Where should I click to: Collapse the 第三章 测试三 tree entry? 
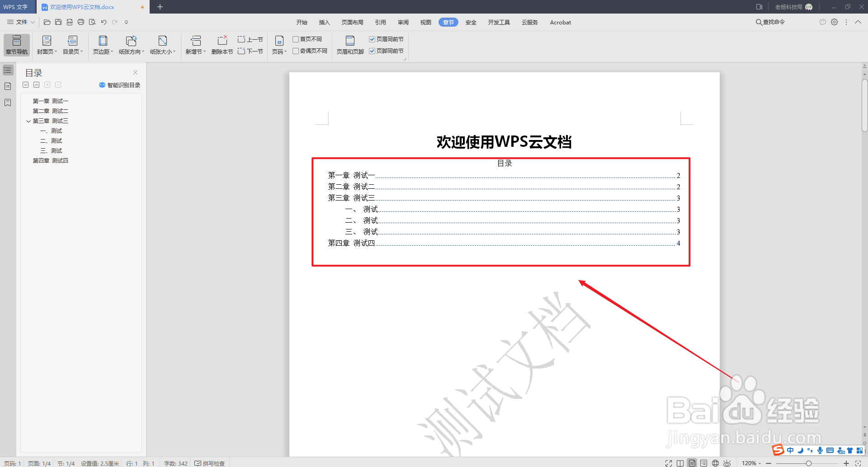coord(28,121)
